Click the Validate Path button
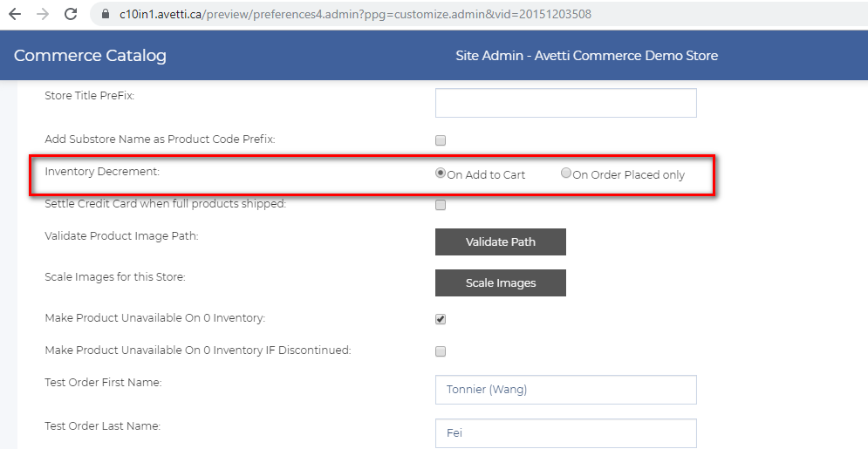Viewport: 868px width, 449px height. pos(501,242)
